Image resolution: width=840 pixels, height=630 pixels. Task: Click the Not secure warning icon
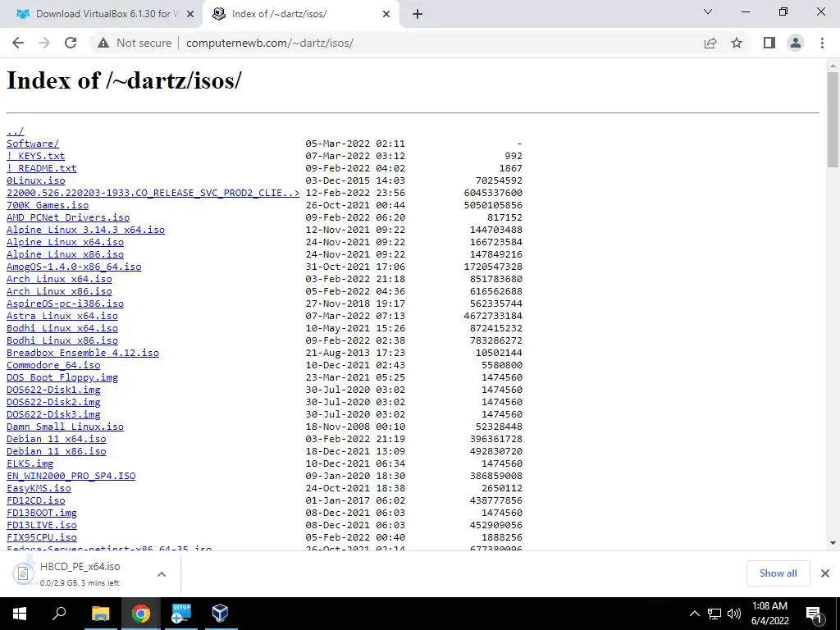(x=103, y=43)
